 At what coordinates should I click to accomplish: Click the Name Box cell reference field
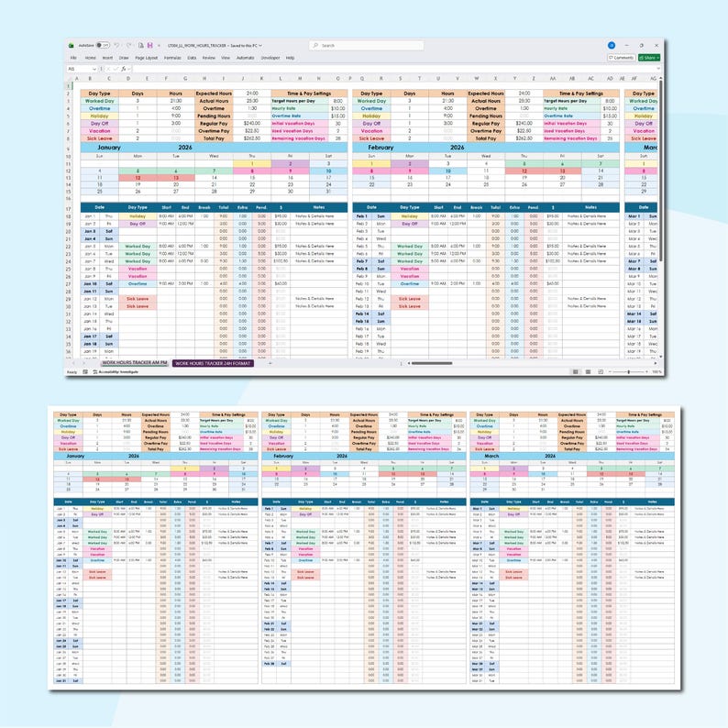point(79,69)
